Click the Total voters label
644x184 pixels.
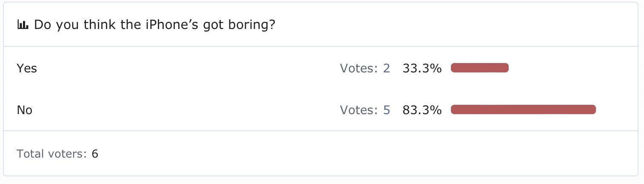[x=52, y=154]
